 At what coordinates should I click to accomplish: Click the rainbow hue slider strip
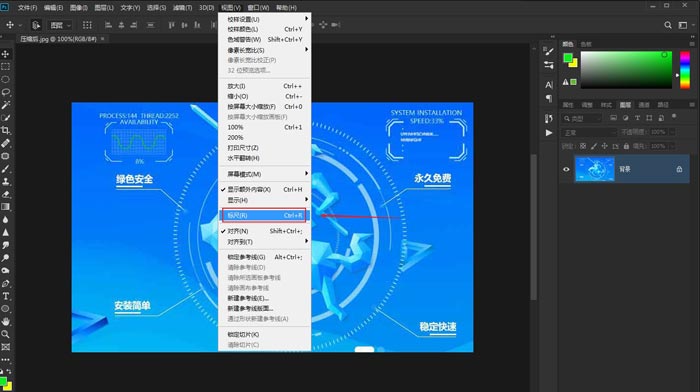click(685, 70)
